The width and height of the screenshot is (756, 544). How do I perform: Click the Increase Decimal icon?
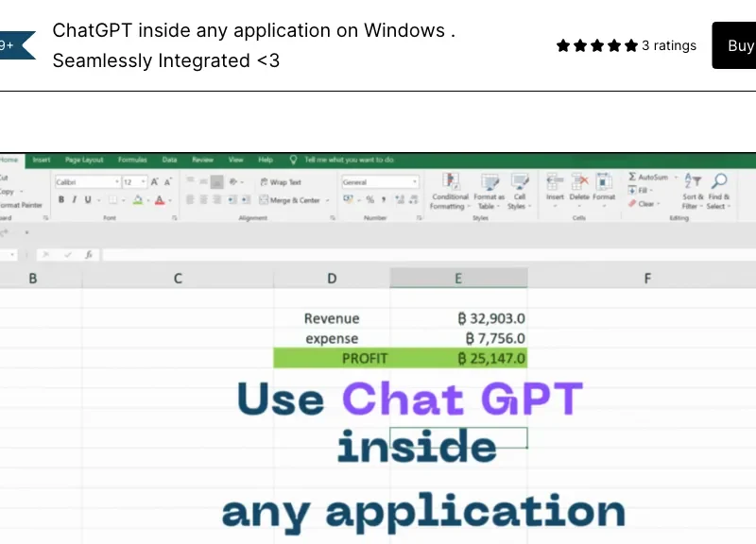coord(400,199)
